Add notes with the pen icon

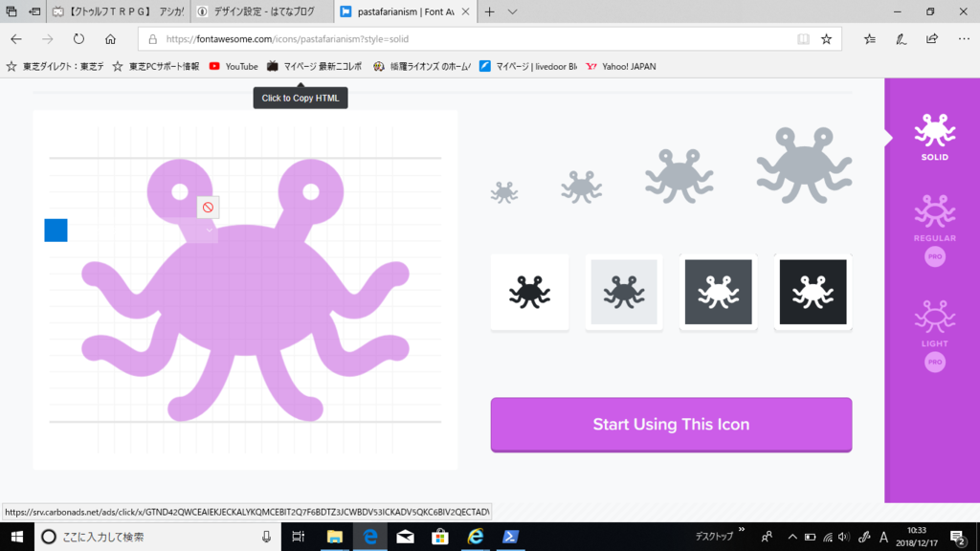point(901,38)
